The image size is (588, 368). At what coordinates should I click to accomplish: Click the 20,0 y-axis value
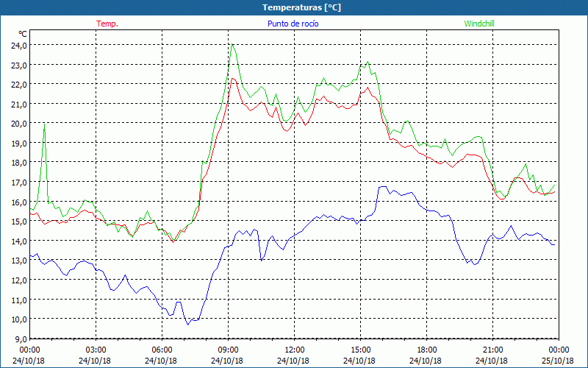click(x=20, y=124)
